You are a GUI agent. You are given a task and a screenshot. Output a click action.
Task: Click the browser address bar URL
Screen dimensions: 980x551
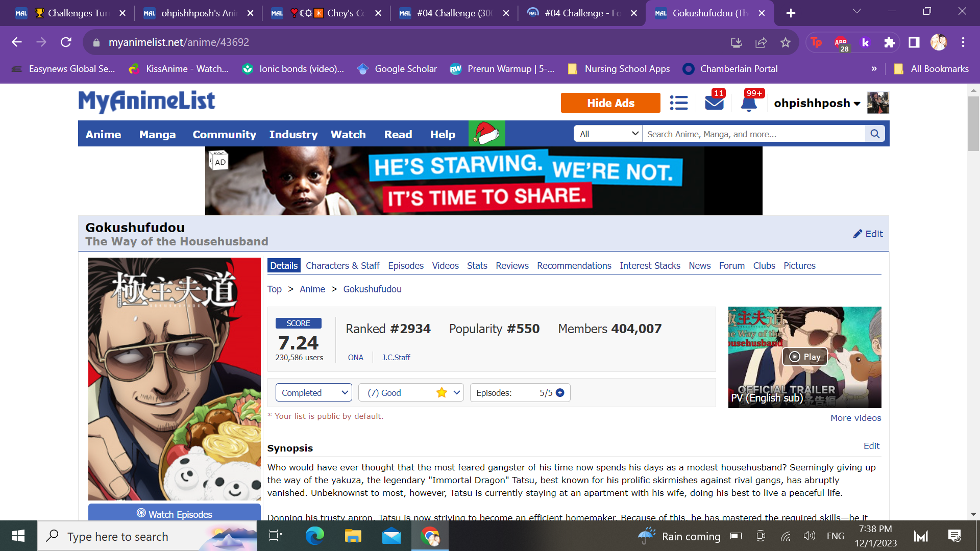click(179, 42)
